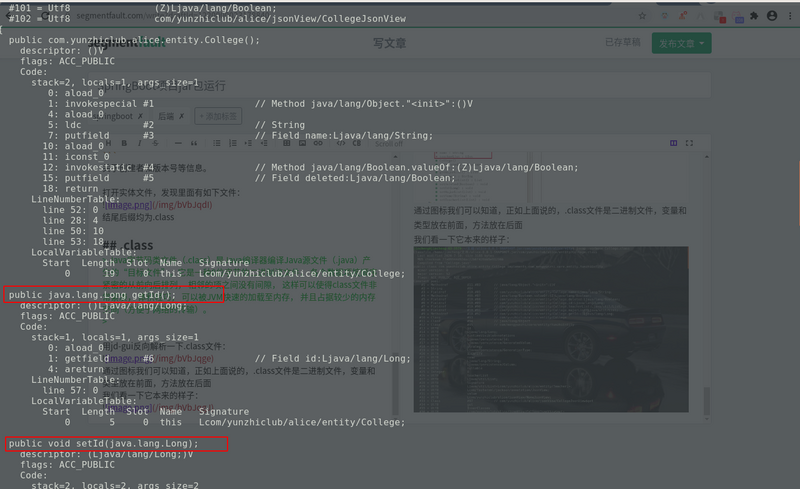Click the article title input field
The height and width of the screenshot is (489, 800).
(400, 85)
